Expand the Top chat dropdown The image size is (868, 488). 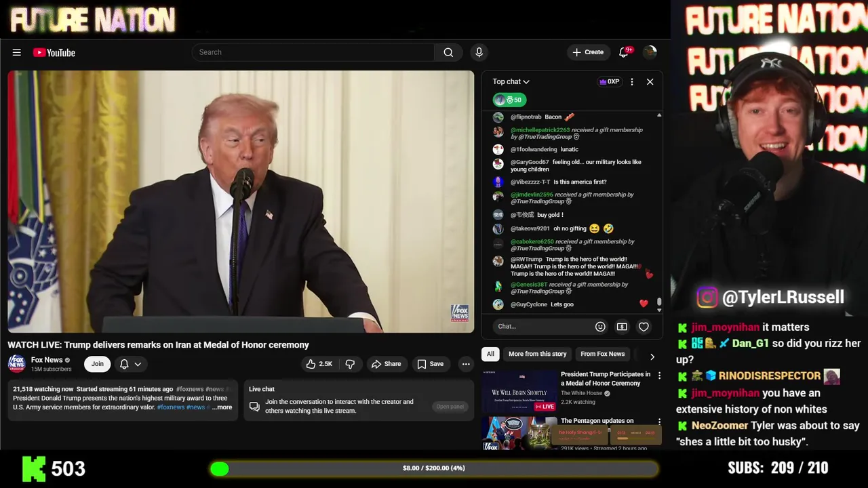point(511,81)
